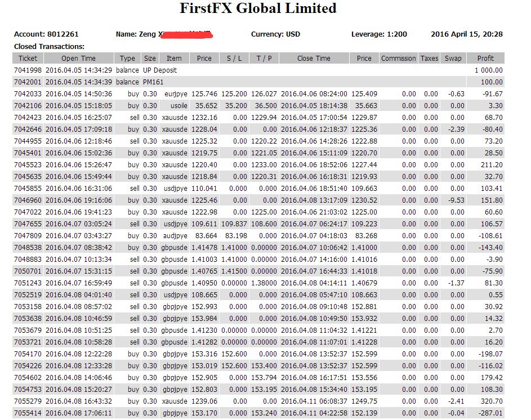Viewport: 531px width, 420px height.
Task: Click the usoile item cell
Action: [179, 106]
